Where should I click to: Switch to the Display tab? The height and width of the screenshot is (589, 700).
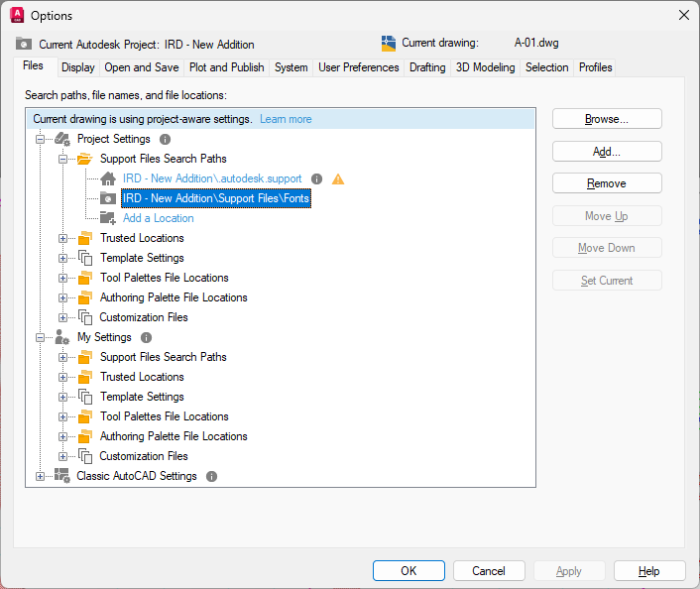[78, 67]
